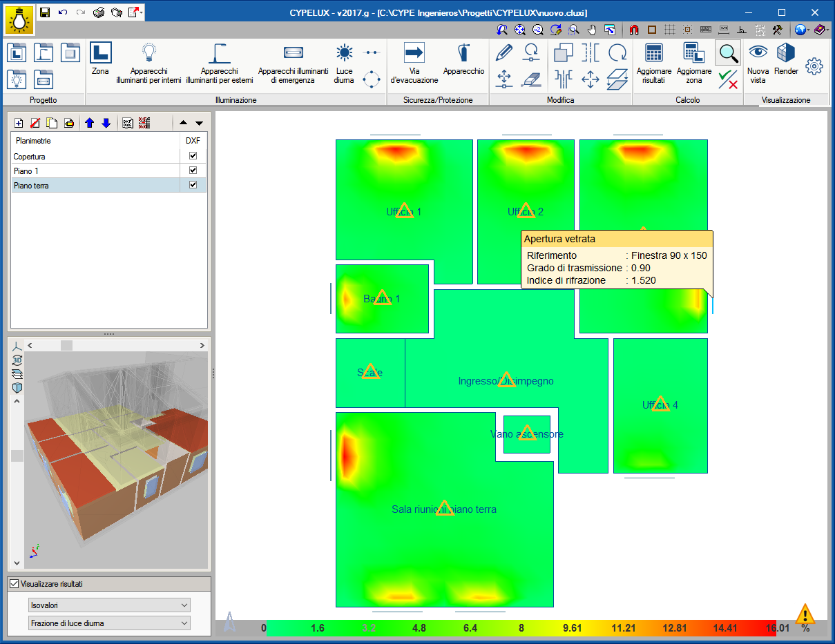
Task: Click the CYPELUX lightbulb application button
Action: [19, 20]
